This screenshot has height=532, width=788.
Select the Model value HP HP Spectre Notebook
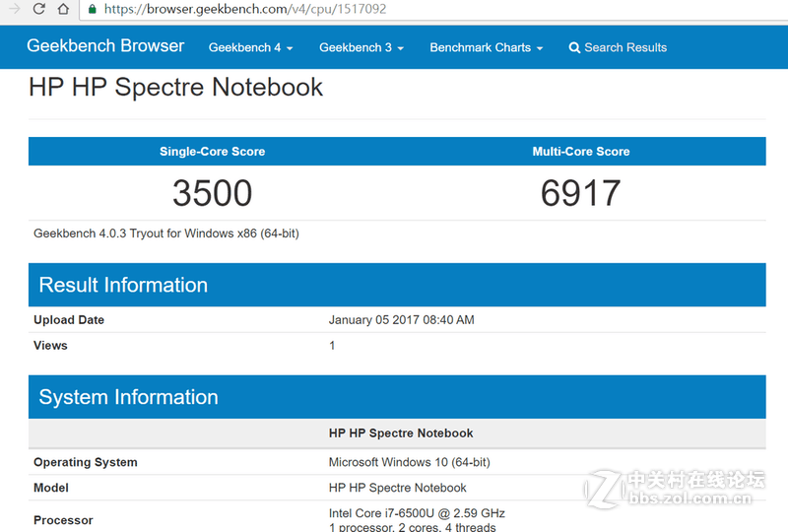398,488
